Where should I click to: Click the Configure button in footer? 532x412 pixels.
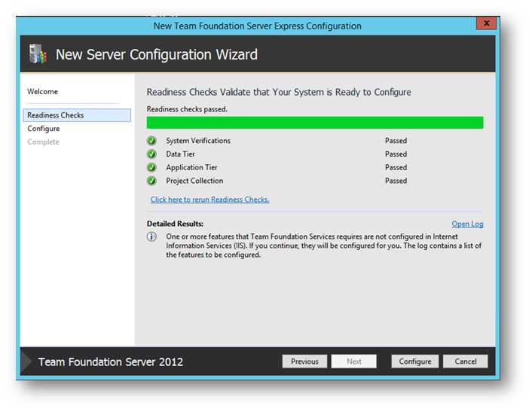point(414,362)
